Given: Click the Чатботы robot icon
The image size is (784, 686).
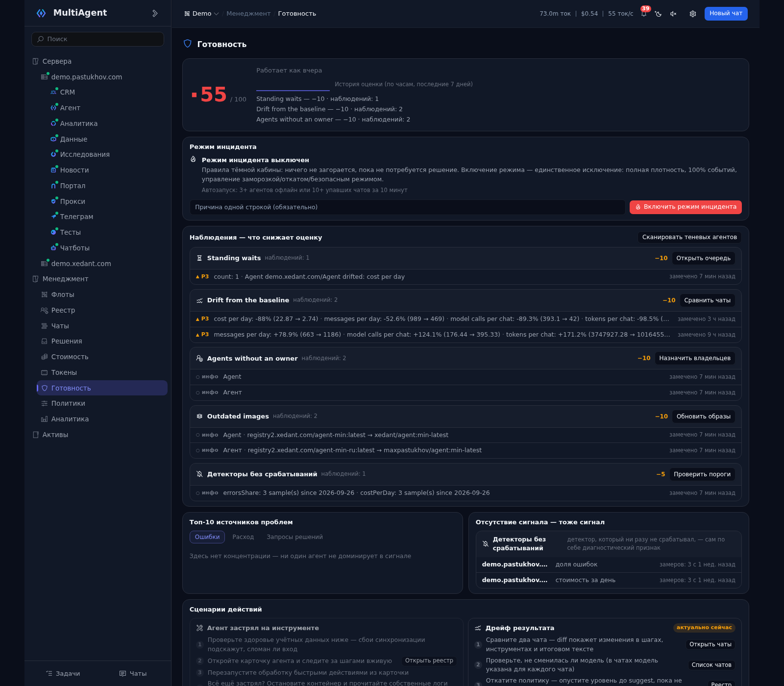Looking at the screenshot, I should pos(53,248).
